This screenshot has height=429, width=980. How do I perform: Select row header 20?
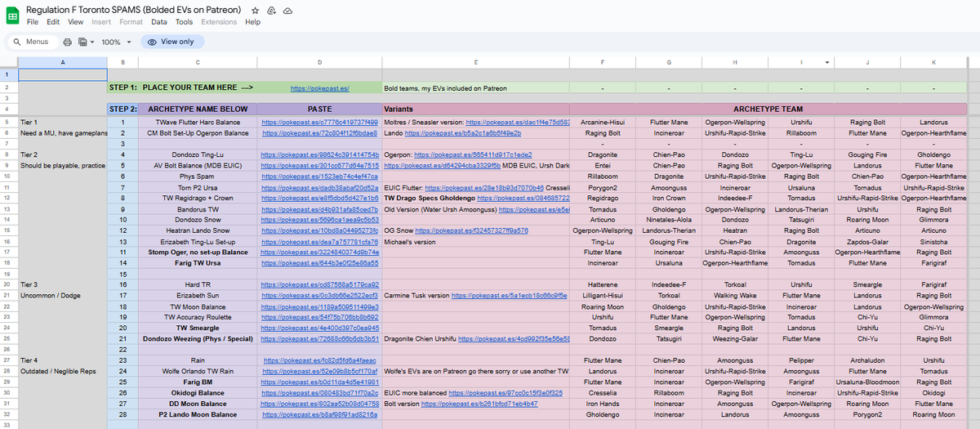pos(9,284)
